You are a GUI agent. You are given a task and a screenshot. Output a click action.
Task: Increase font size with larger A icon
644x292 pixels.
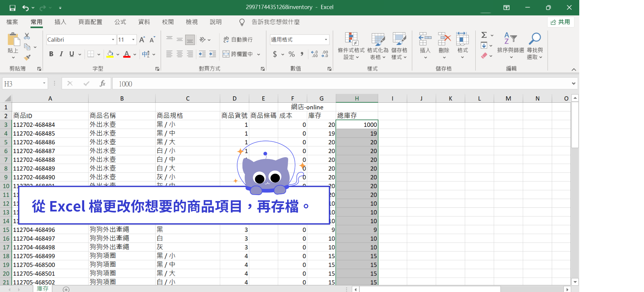tap(142, 40)
